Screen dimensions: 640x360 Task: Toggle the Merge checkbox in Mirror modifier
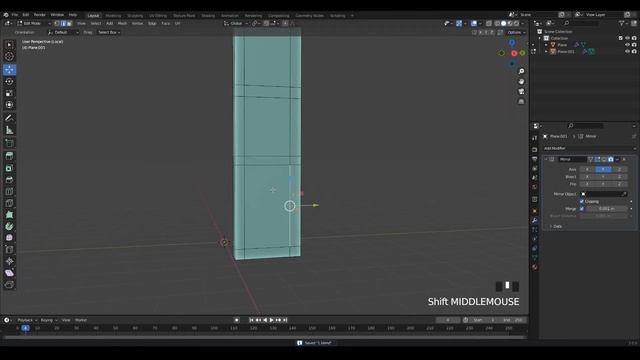[582, 209]
